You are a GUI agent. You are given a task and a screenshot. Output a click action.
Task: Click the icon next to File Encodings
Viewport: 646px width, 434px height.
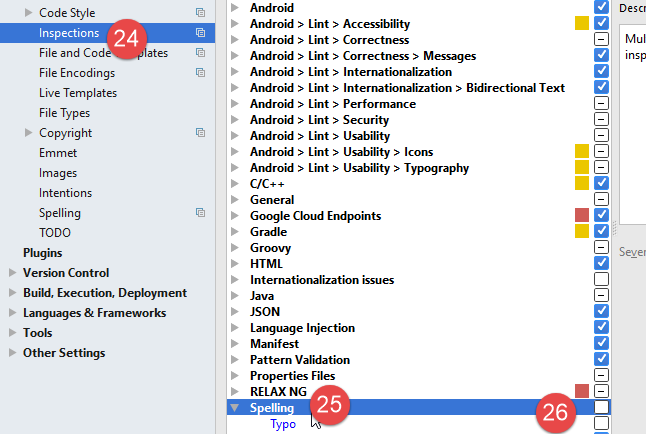point(201,73)
